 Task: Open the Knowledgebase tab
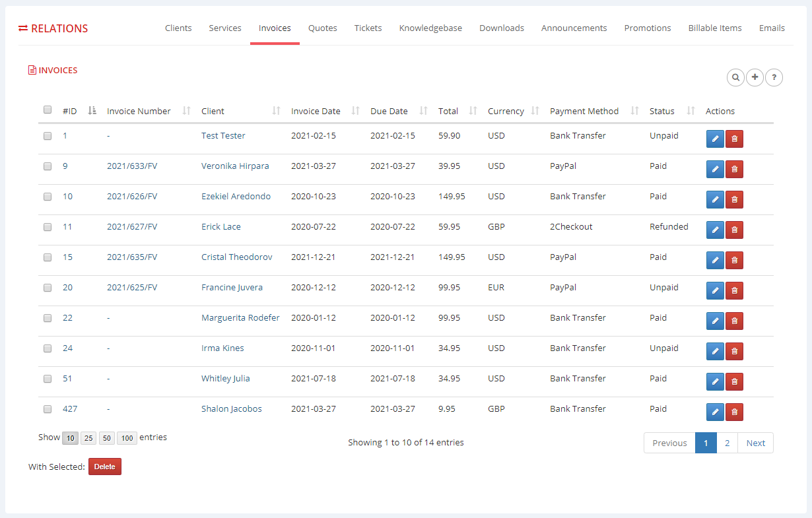coord(430,28)
